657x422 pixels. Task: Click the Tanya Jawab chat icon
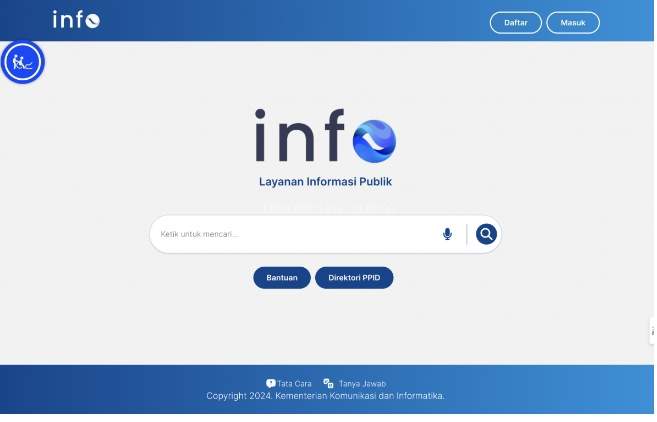tap(328, 383)
